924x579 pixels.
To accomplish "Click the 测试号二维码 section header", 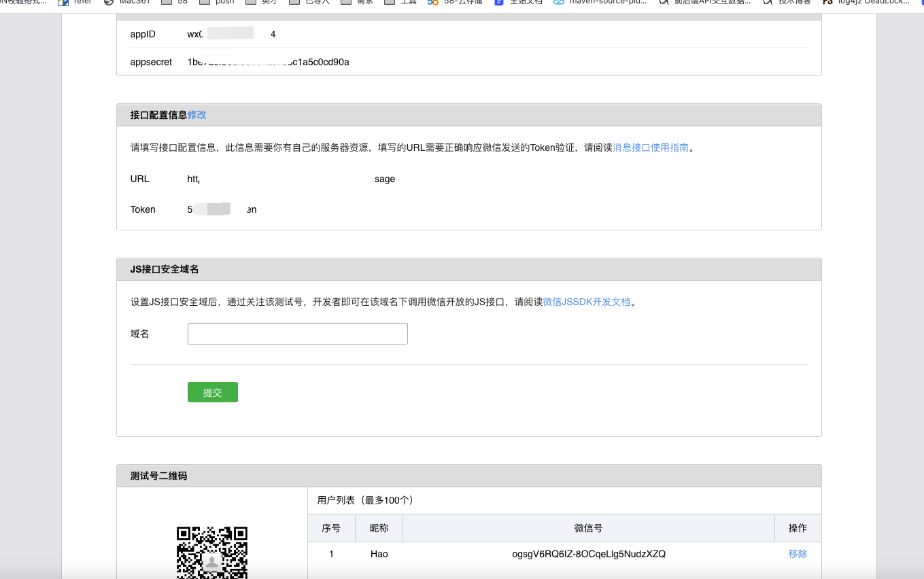I will tap(469, 476).
